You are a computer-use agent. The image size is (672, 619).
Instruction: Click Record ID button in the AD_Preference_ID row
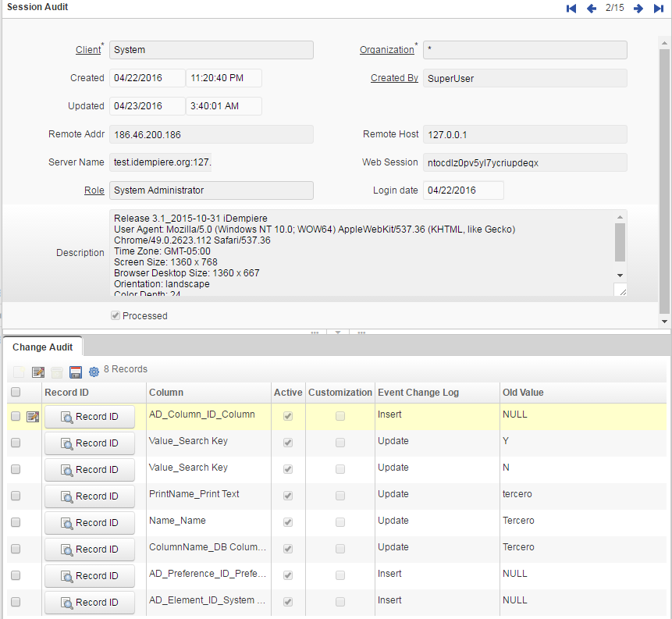[90, 576]
